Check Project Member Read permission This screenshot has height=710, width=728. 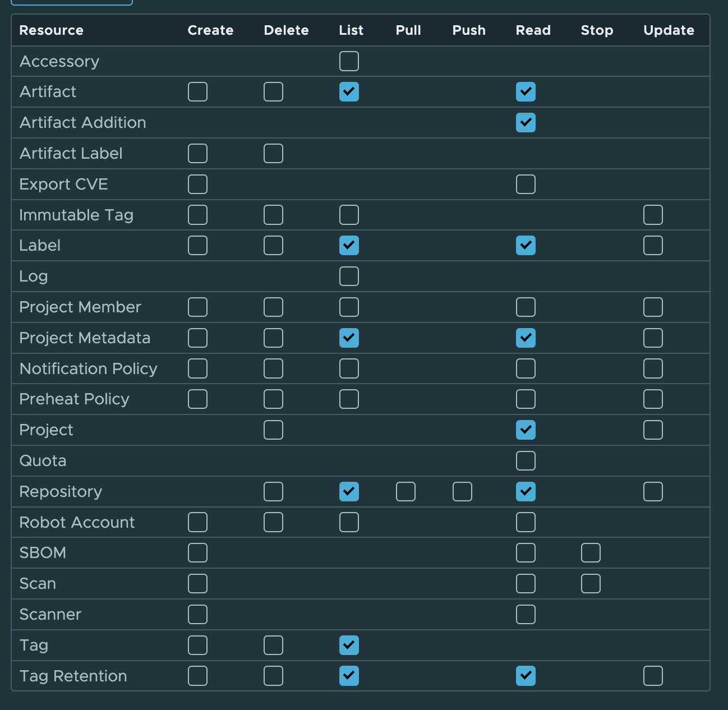[x=526, y=307]
